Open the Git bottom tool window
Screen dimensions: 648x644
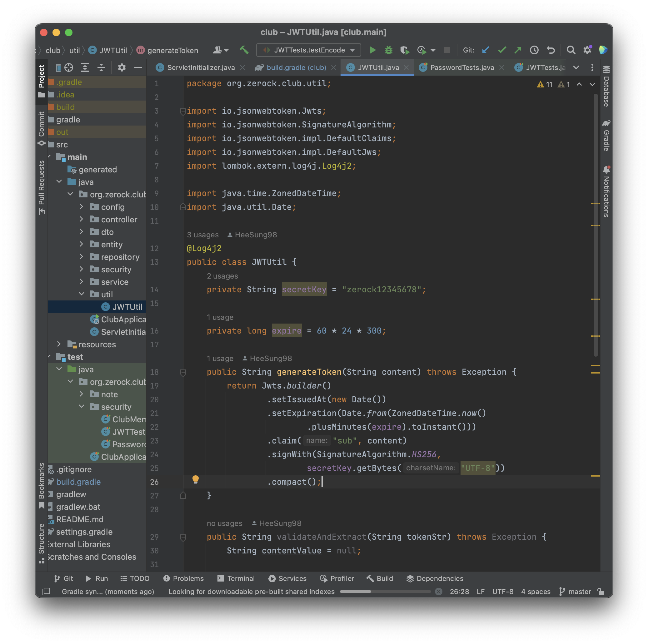pyautogui.click(x=63, y=579)
